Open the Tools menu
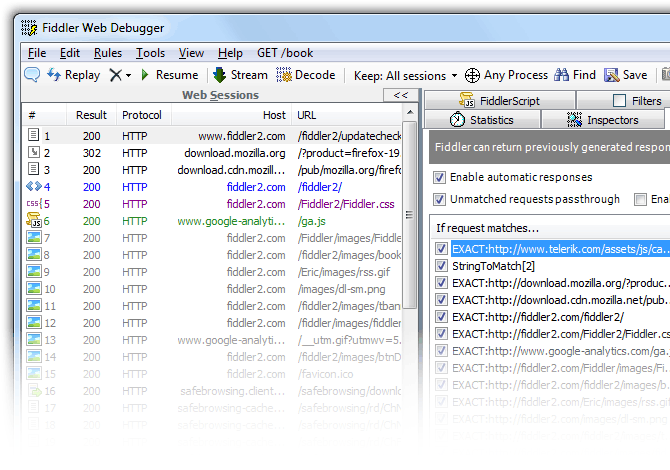This screenshot has height=470, width=670. coord(150,53)
